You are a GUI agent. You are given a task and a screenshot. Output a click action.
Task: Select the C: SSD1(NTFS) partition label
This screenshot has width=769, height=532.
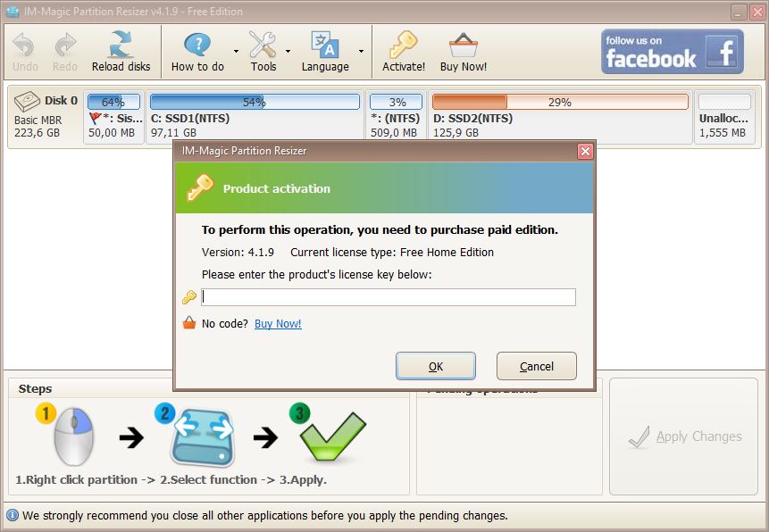click(x=190, y=118)
